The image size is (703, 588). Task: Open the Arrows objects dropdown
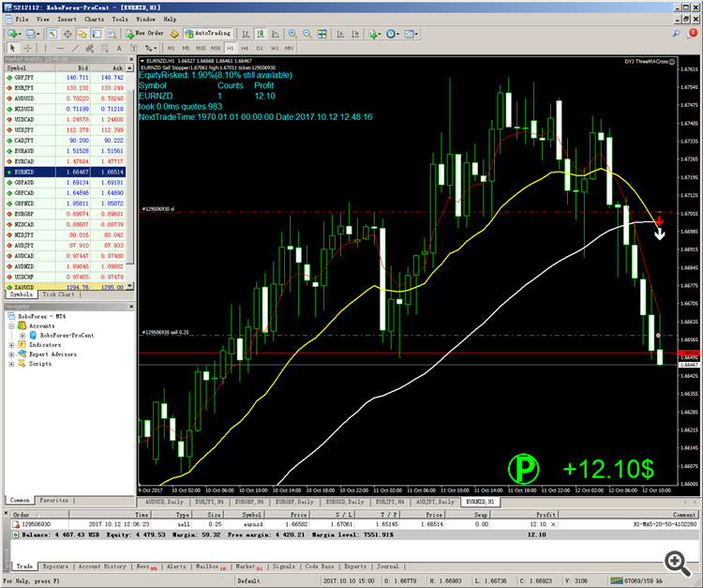point(151,48)
